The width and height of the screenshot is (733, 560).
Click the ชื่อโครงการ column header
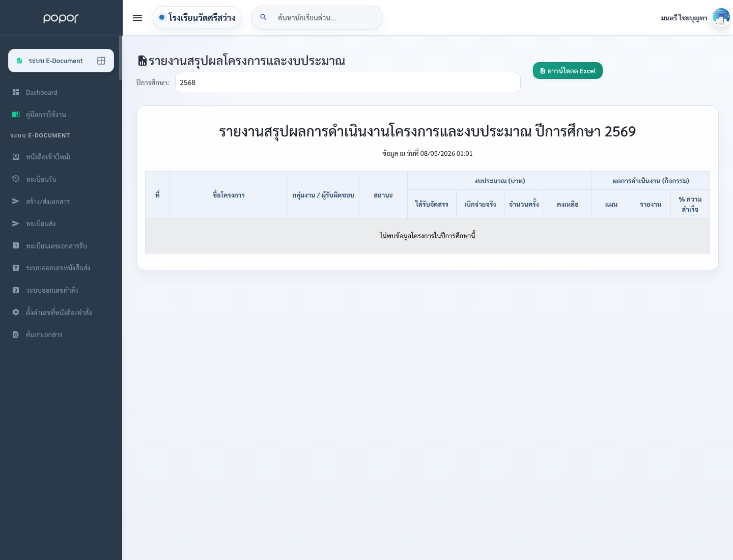[229, 195]
